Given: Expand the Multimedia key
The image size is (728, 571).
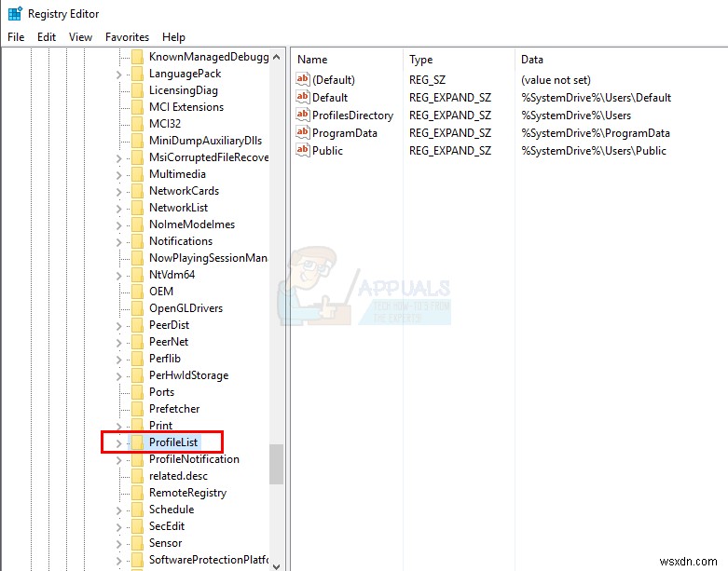Looking at the screenshot, I should tap(119, 175).
